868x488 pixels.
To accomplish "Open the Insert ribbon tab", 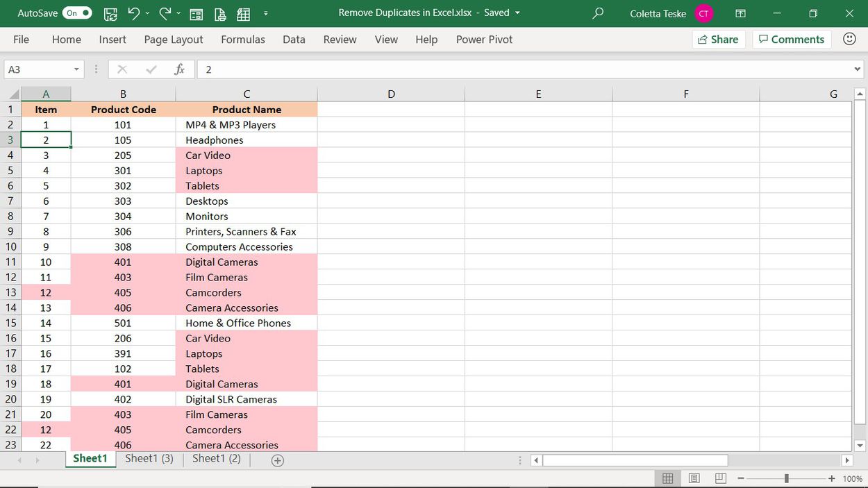I will click(112, 40).
